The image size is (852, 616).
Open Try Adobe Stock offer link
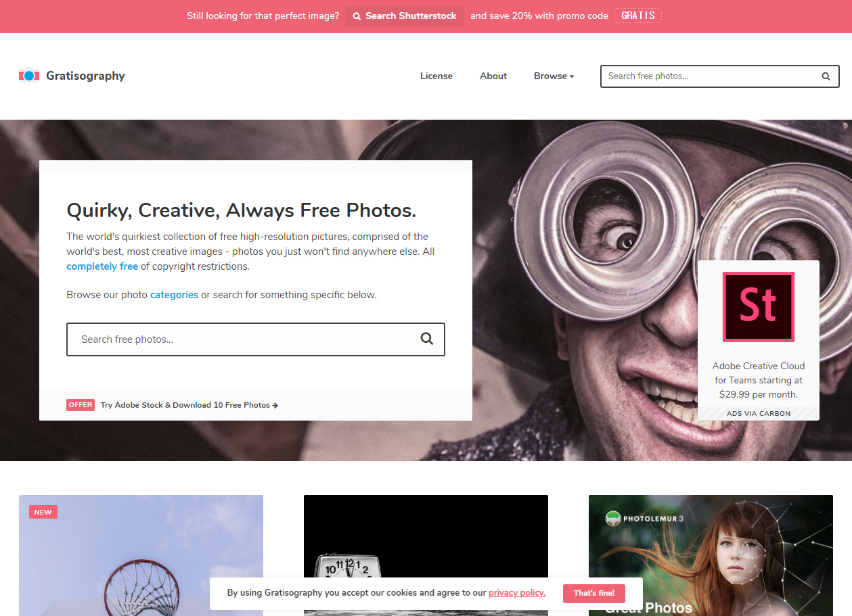coord(189,405)
